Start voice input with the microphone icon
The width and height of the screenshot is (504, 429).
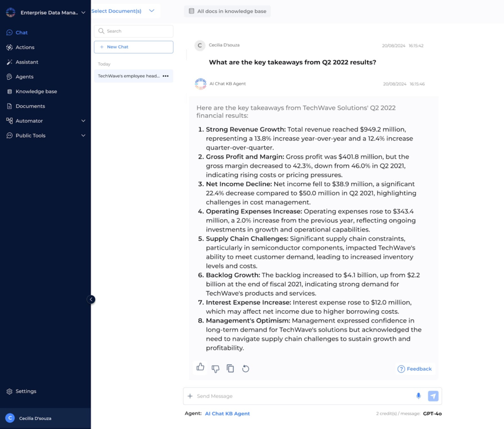click(x=418, y=396)
